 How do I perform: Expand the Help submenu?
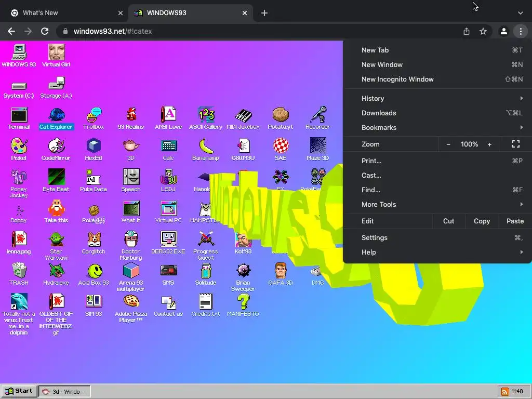click(x=437, y=252)
